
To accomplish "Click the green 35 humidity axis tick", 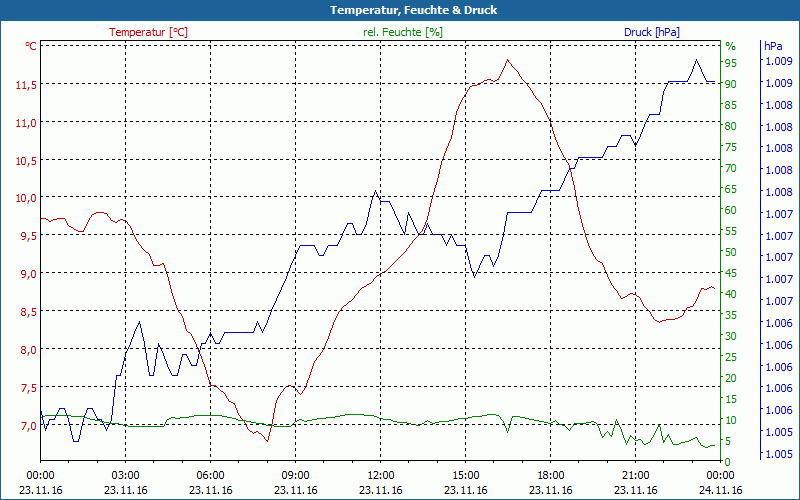I will pyautogui.click(x=731, y=315).
